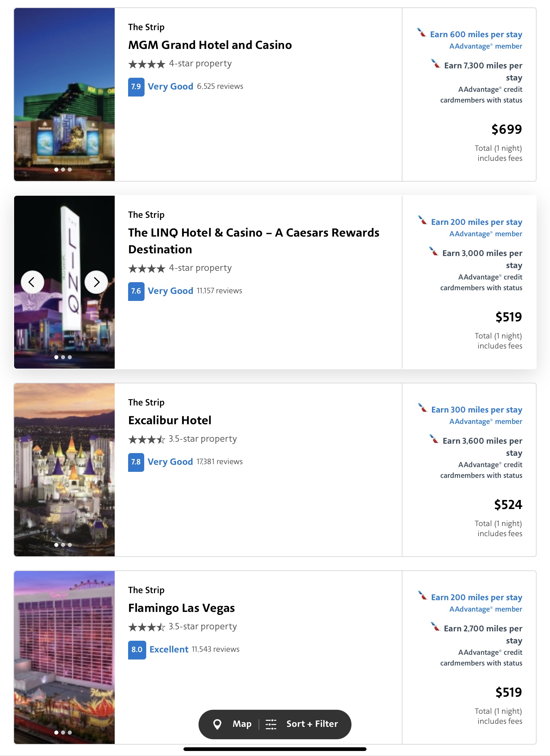550x756 pixels.
Task: Click the 7.6 rating badge for The LINQ
Action: coord(136,291)
